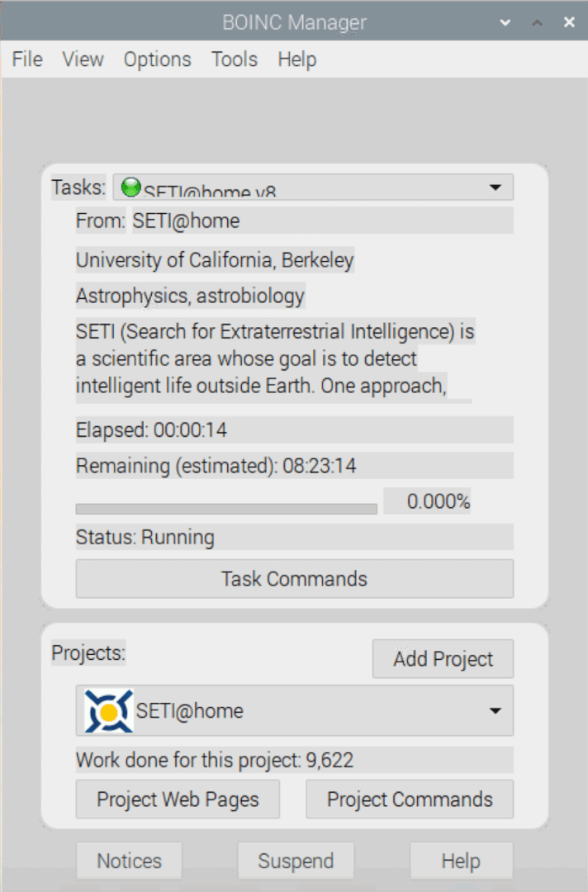Open the Help menu from the menu bar

pos(296,59)
